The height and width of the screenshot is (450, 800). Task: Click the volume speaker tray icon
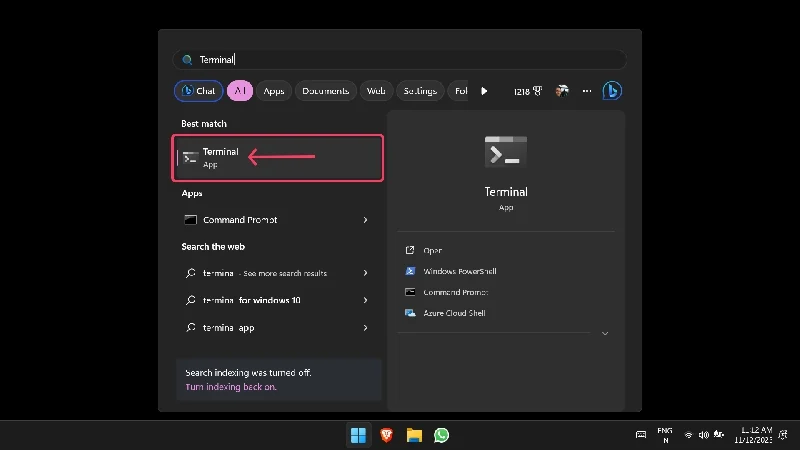pyautogui.click(x=704, y=435)
